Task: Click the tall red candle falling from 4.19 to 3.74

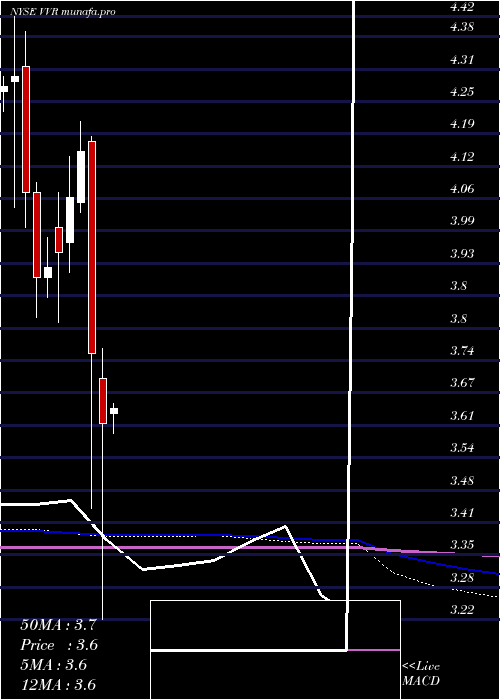Action: pos(92,247)
